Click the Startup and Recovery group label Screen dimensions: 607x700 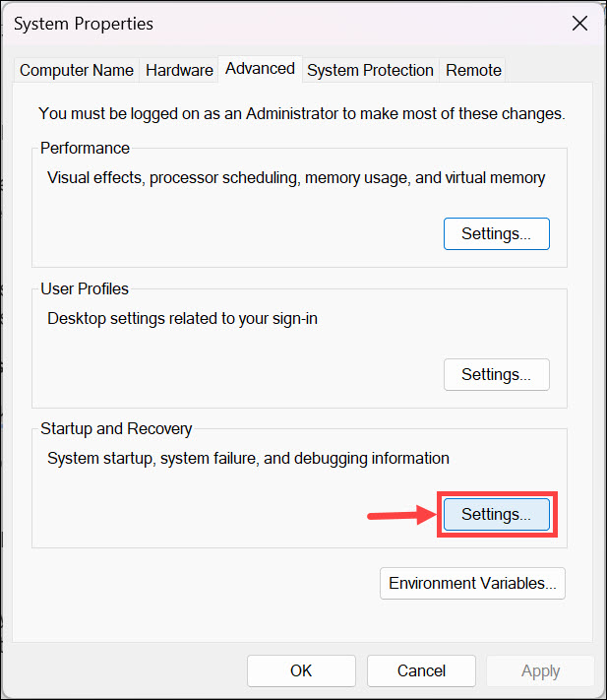[x=116, y=429]
